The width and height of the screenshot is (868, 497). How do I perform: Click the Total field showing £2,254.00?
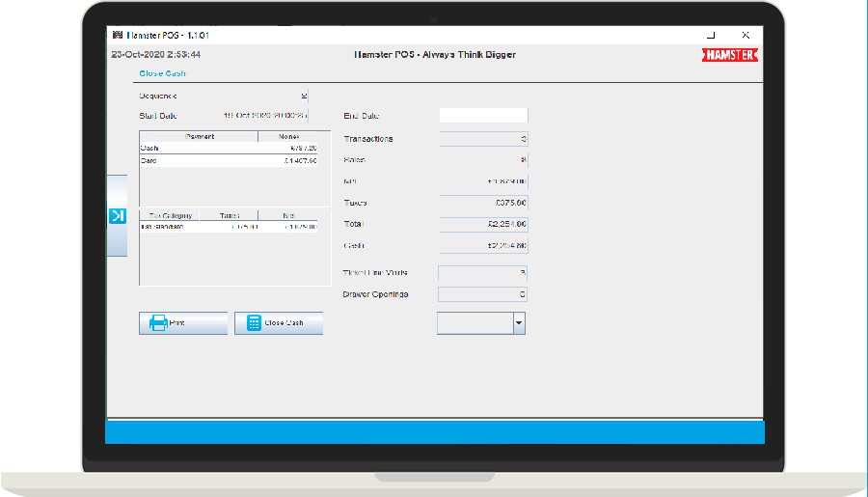[x=483, y=224]
